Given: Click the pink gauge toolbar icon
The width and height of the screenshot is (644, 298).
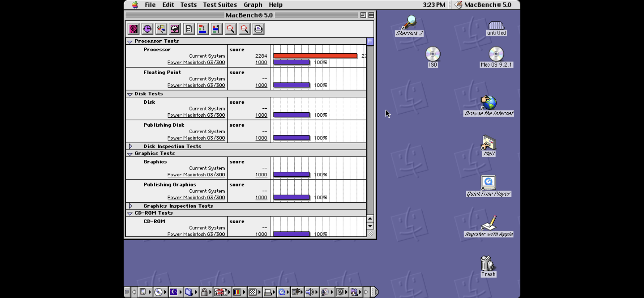Looking at the screenshot, I should tap(175, 29).
